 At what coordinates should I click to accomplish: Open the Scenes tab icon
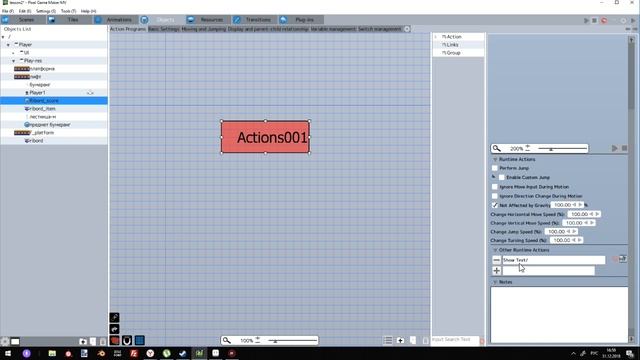(x=5, y=20)
